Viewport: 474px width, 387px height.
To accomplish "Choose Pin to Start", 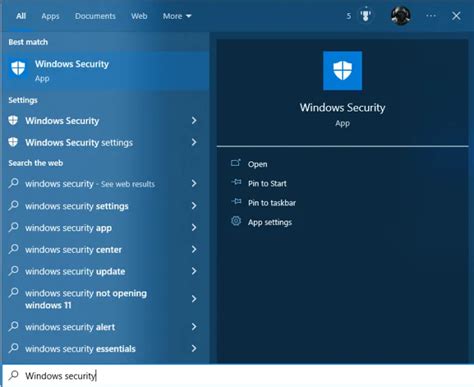I will pos(267,183).
